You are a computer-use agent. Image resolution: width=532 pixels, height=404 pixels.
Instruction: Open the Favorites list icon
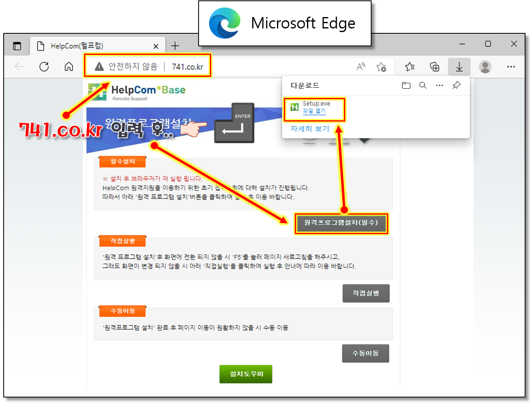(x=410, y=67)
